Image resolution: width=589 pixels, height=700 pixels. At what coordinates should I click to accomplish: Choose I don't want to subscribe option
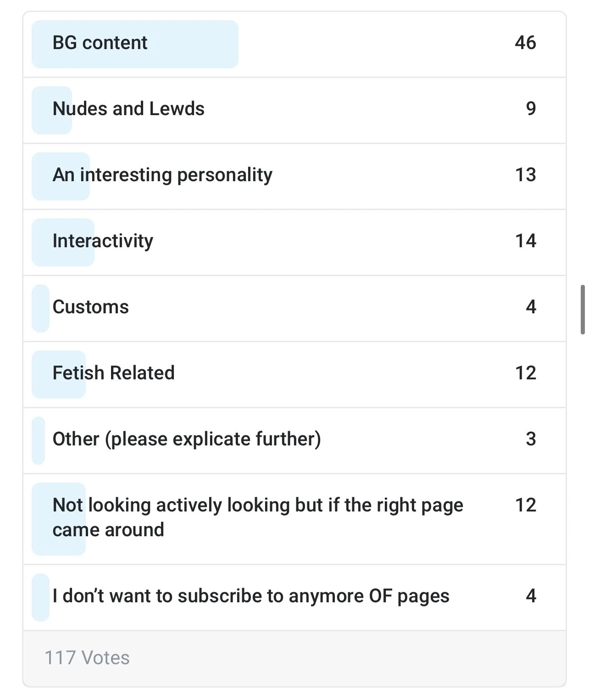294,597
